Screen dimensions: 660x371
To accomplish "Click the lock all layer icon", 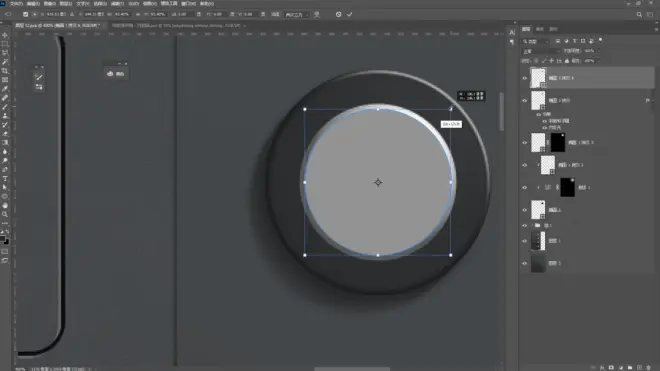I will click(x=567, y=61).
